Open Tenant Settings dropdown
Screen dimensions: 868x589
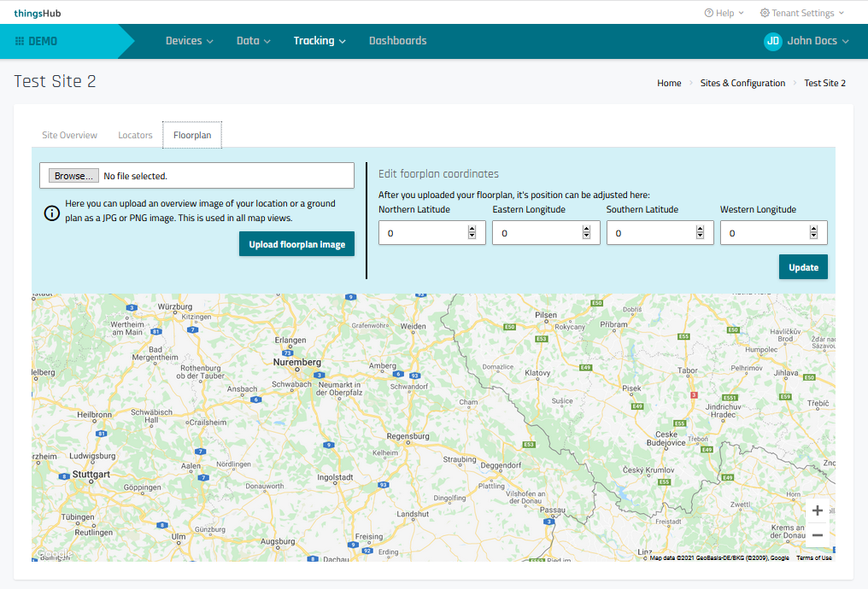point(801,13)
